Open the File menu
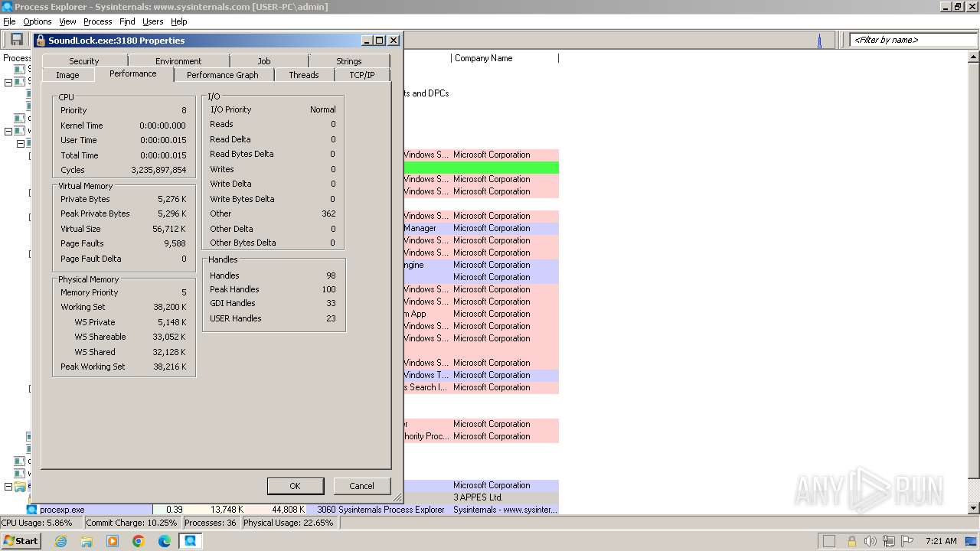980x551 pixels. [9, 21]
